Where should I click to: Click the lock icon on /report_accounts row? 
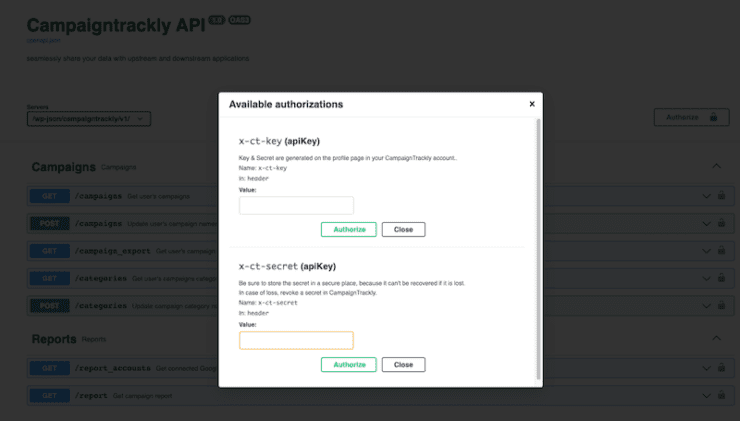[x=721, y=368]
